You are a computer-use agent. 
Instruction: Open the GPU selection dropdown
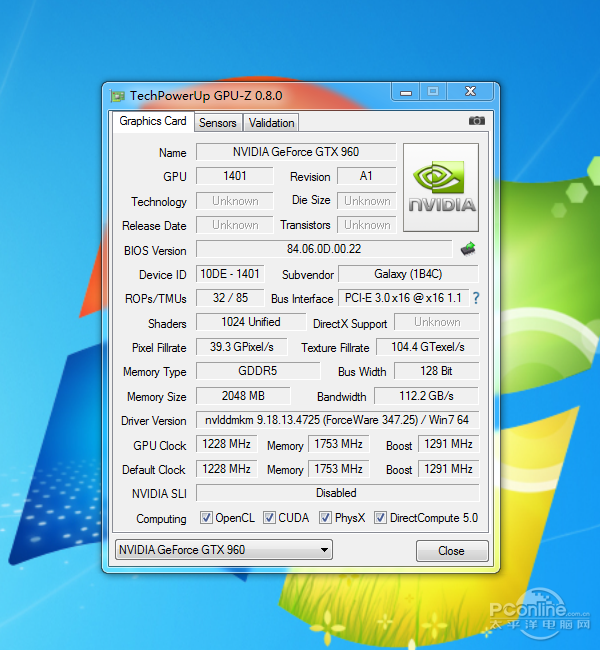(x=224, y=550)
